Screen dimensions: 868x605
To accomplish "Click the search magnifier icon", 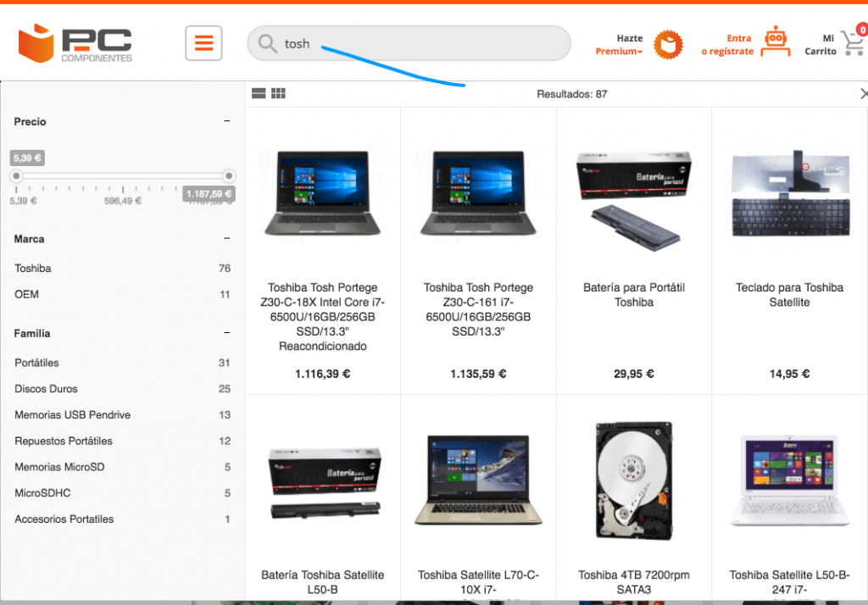I will (x=267, y=44).
